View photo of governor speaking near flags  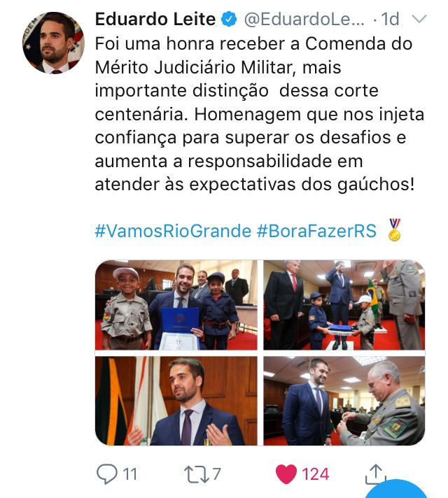point(176,401)
